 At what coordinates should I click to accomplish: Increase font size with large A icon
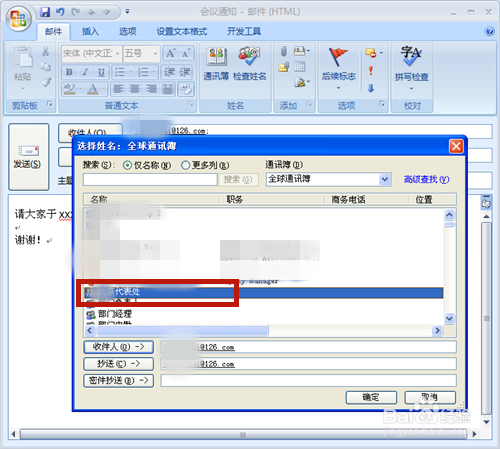[171, 53]
